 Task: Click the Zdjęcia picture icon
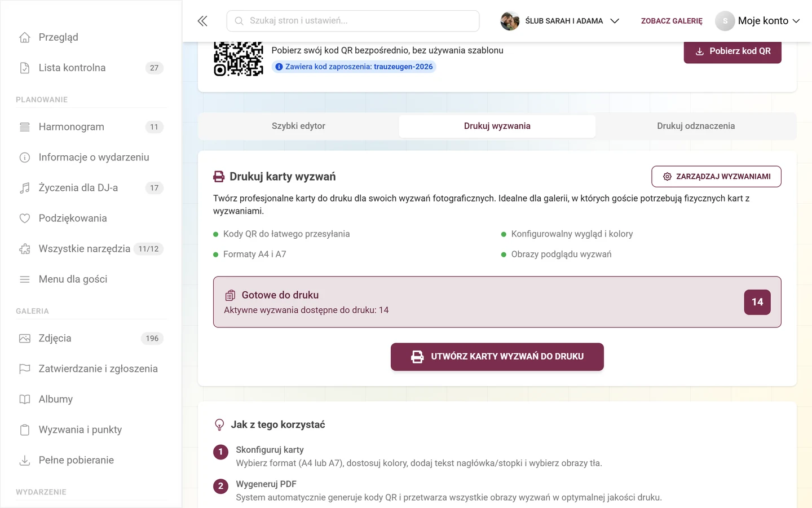tap(25, 339)
